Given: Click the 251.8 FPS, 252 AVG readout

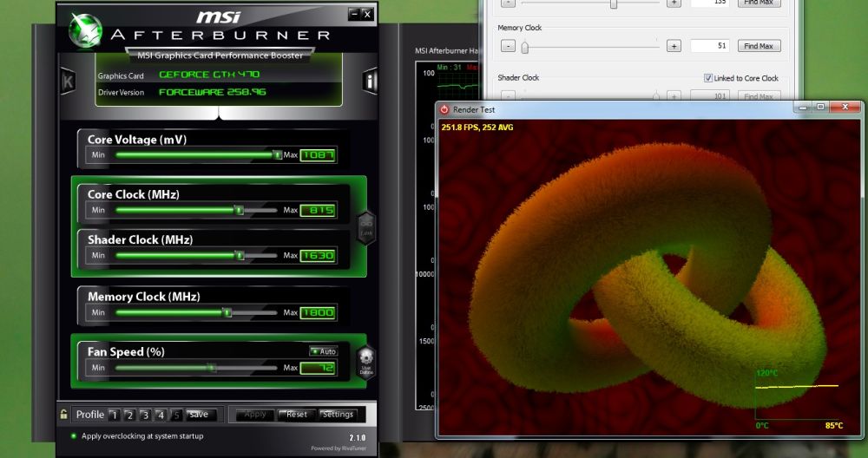Looking at the screenshot, I should [477, 128].
